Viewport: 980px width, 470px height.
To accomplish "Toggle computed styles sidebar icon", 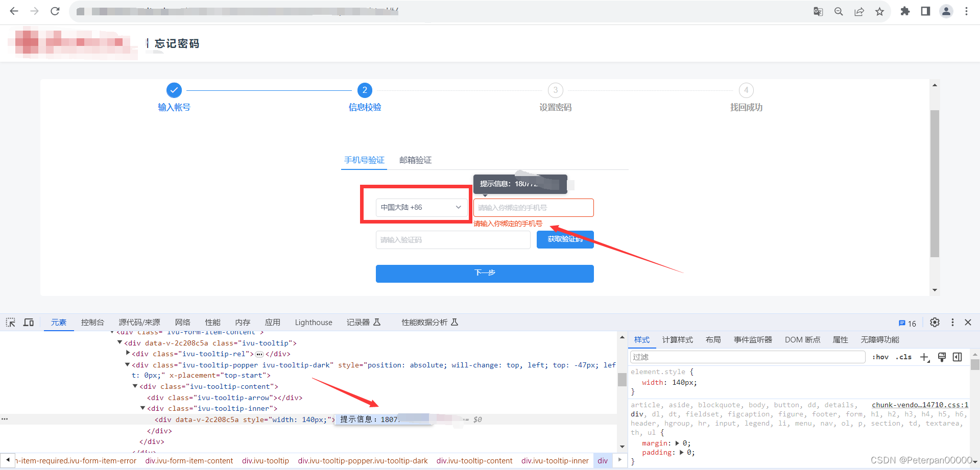I will click(958, 357).
